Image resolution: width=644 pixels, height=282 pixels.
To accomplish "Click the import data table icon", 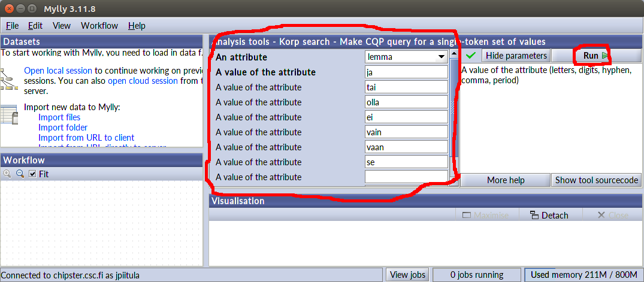I will pos(8,114).
